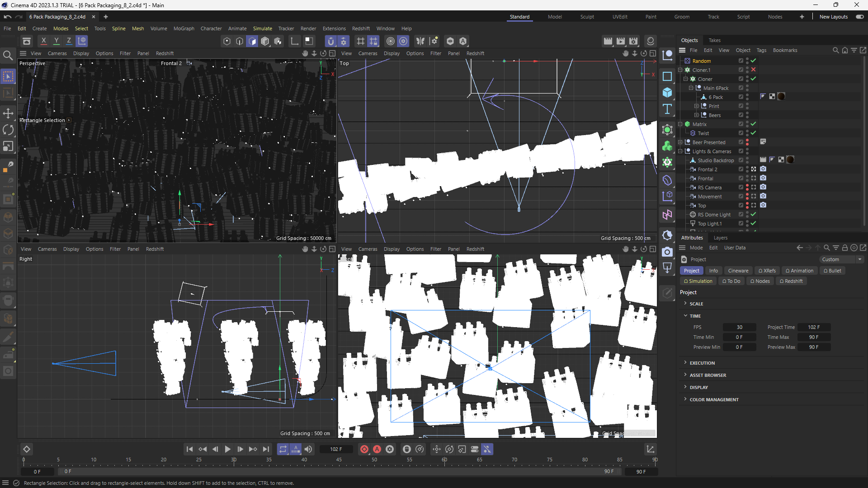Open the MoGraph menu
This screenshot has width=868, height=488.
(184, 28)
